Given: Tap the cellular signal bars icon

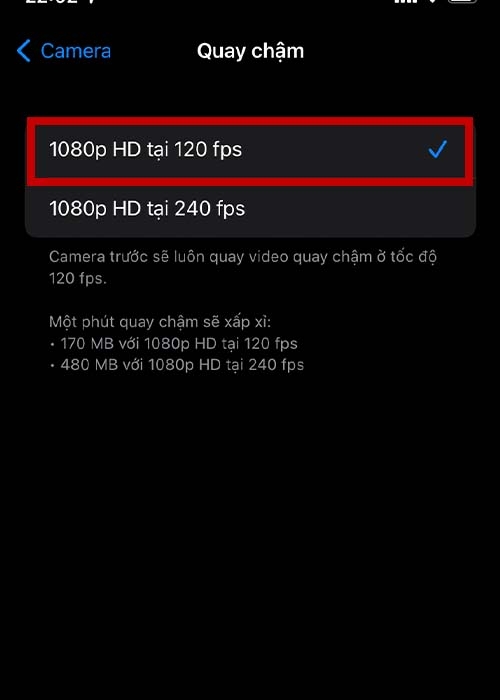Looking at the screenshot, I should click(x=406, y=1).
